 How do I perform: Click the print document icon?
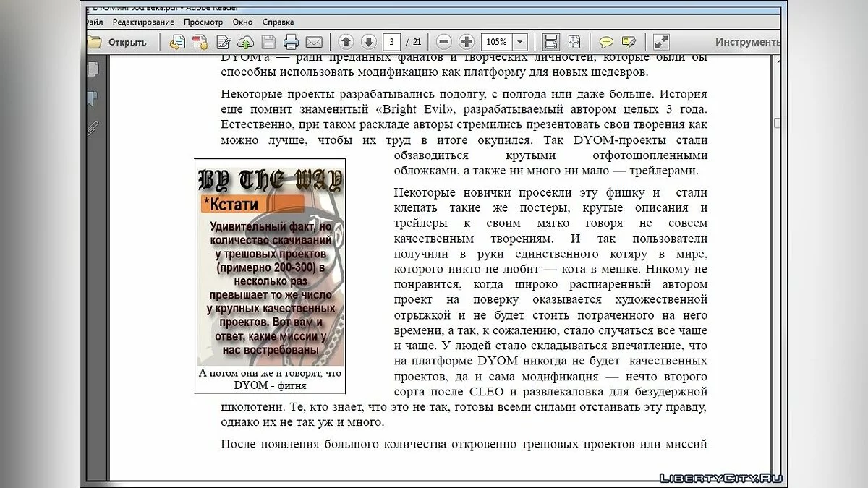(291, 42)
